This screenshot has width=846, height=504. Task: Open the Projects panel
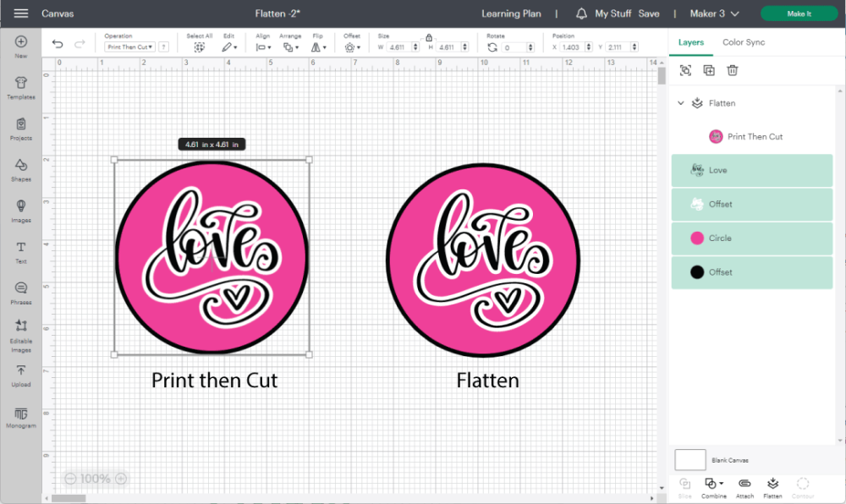[x=21, y=129]
